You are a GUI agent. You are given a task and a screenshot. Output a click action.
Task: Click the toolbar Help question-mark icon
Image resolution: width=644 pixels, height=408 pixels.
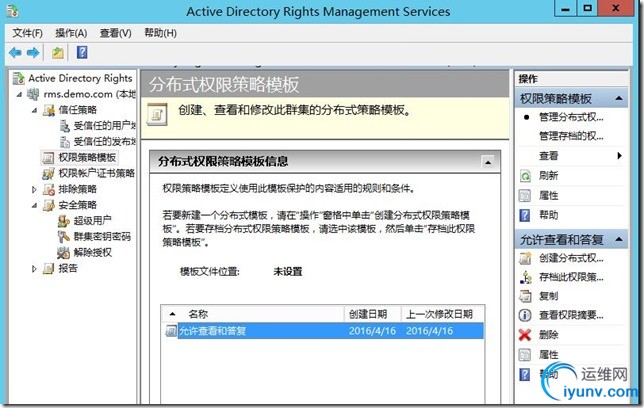pos(82,53)
